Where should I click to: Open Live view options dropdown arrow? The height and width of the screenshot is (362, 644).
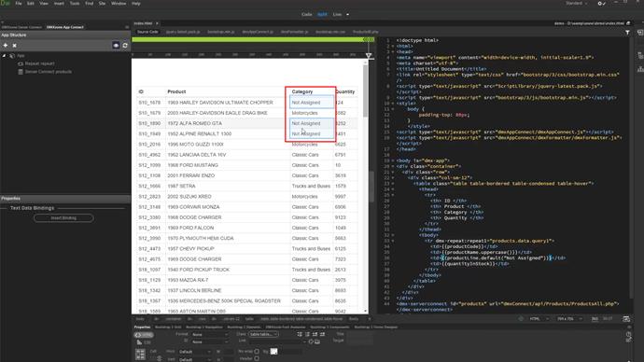pos(347,14)
